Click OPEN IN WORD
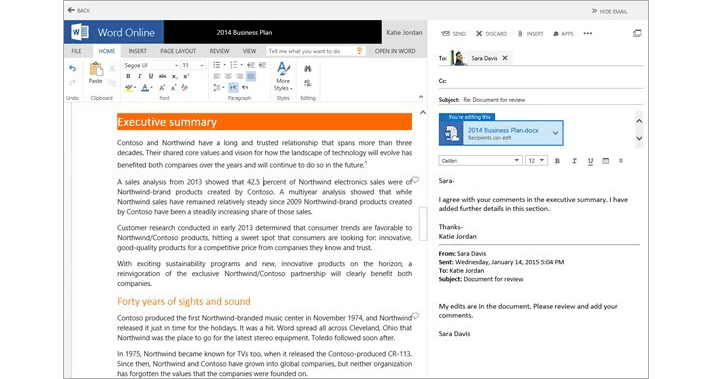This screenshot has height=379, width=713. [x=395, y=51]
